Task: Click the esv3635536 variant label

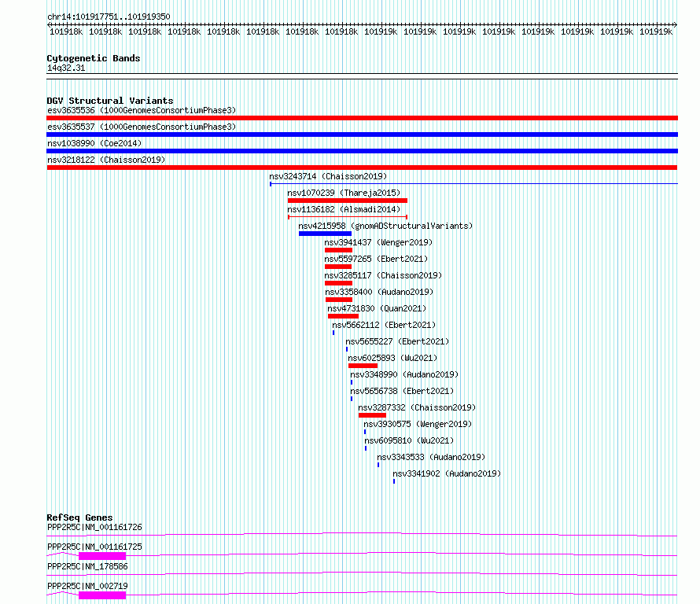Action: click(142, 110)
